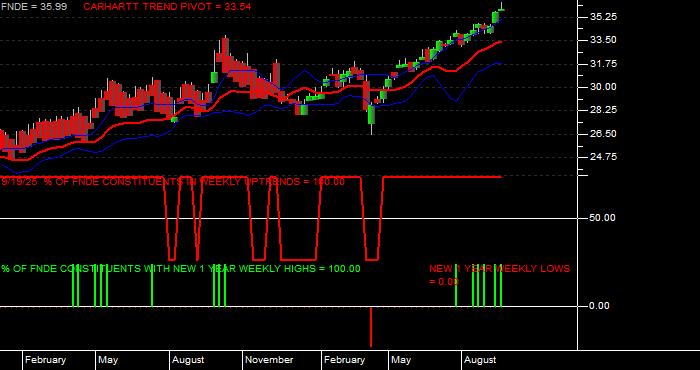The width and height of the screenshot is (700, 370).
Task: Click the November time axis label
Action: (270, 360)
